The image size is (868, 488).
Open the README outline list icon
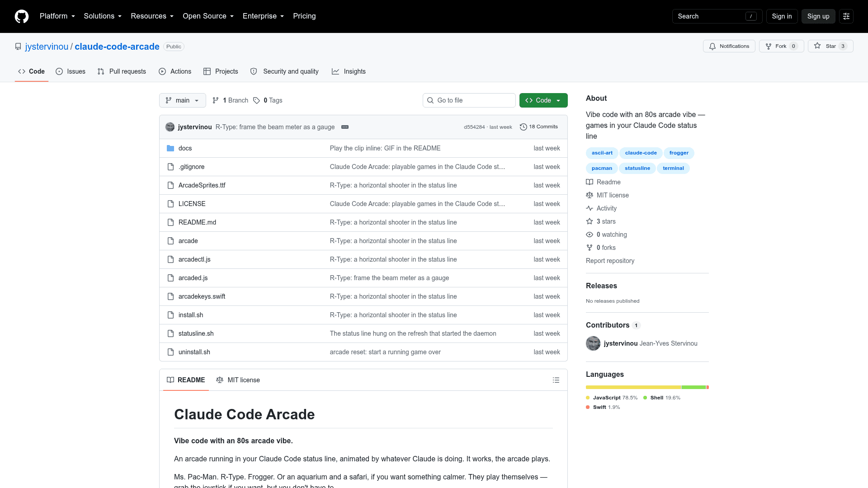point(556,380)
